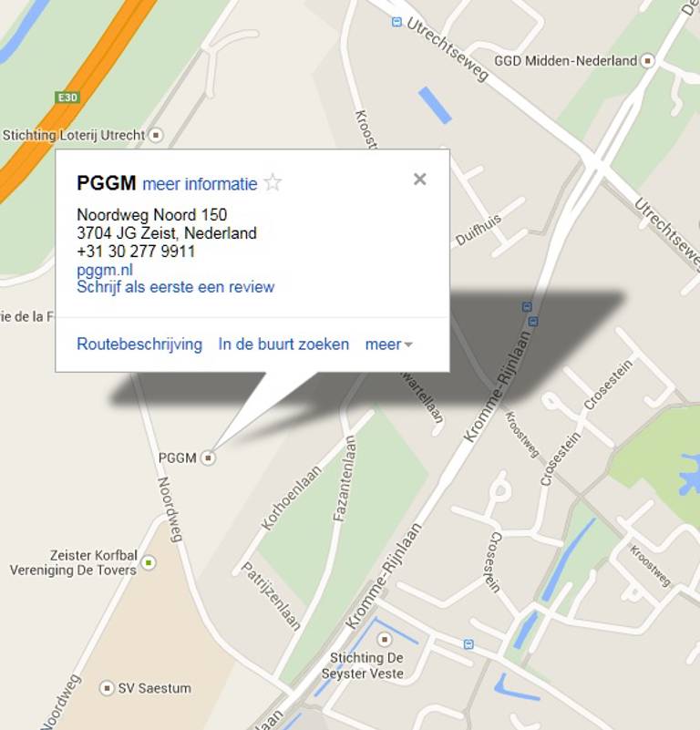The width and height of the screenshot is (700, 730).
Task: Click the E30 highway shield
Action: [67, 98]
